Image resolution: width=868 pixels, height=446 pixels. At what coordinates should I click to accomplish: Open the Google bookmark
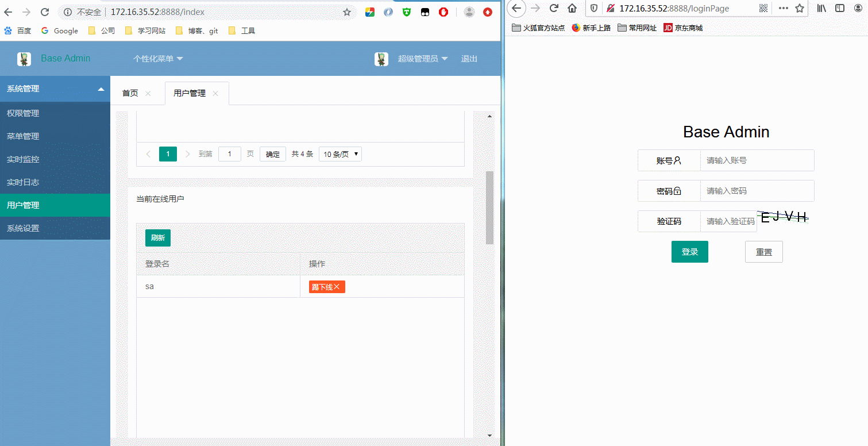click(x=59, y=31)
